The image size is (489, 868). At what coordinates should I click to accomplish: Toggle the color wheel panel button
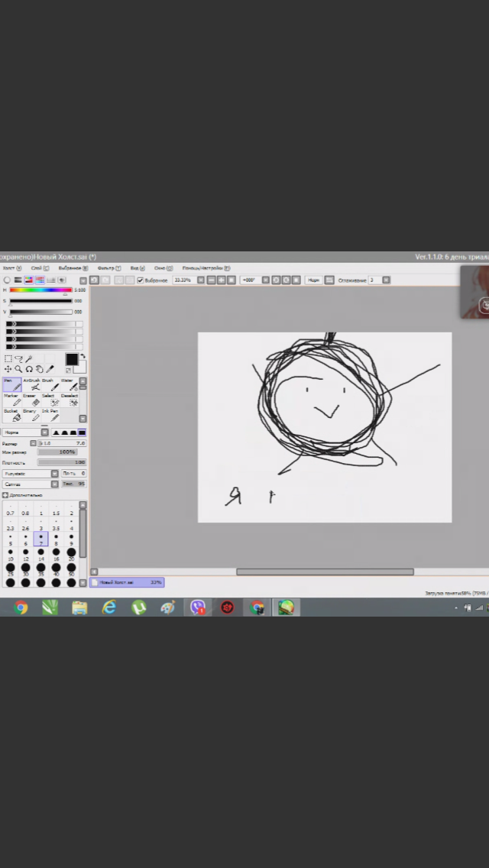point(8,280)
